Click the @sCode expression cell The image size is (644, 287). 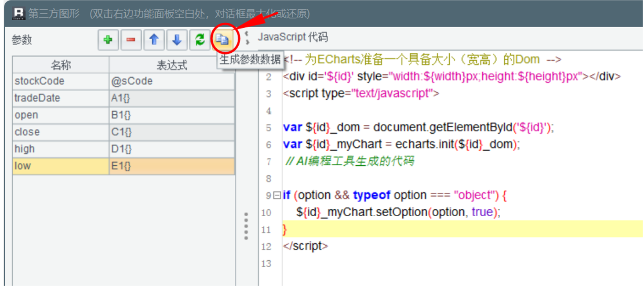[172, 81]
